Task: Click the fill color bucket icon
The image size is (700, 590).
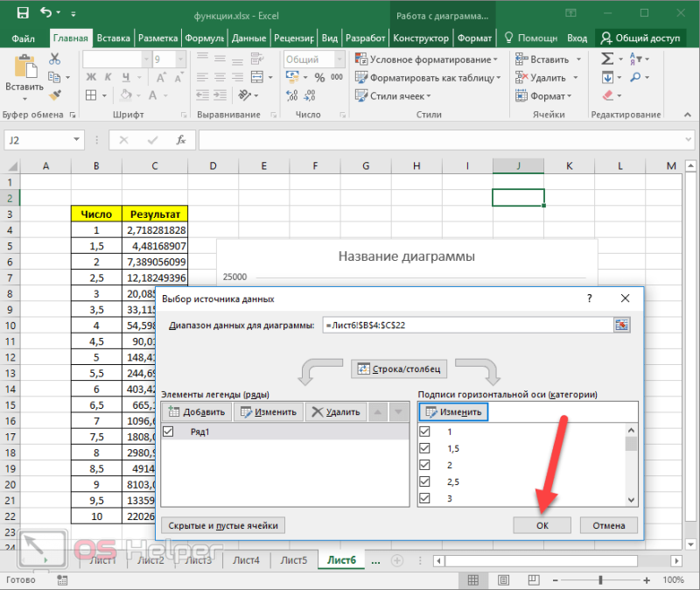Action: coord(126,95)
